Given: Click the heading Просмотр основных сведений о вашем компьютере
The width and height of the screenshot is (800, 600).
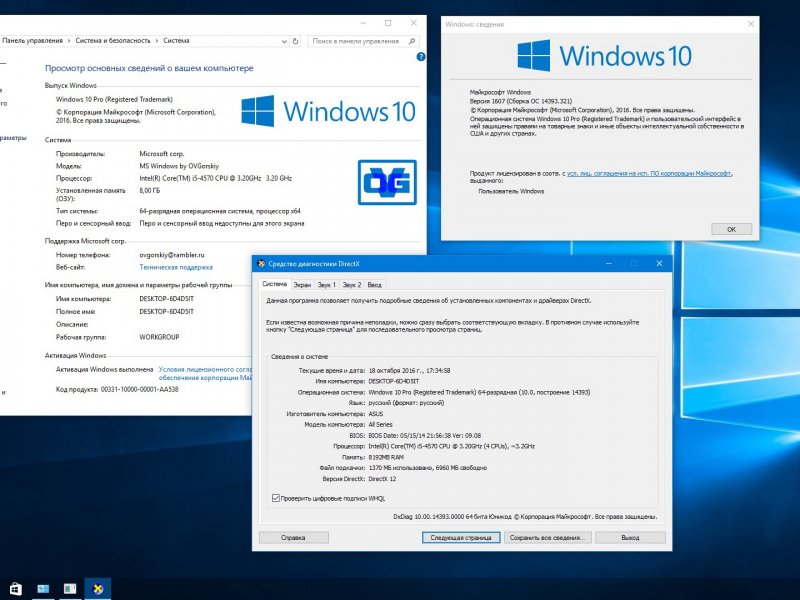Looking at the screenshot, I should click(149, 68).
